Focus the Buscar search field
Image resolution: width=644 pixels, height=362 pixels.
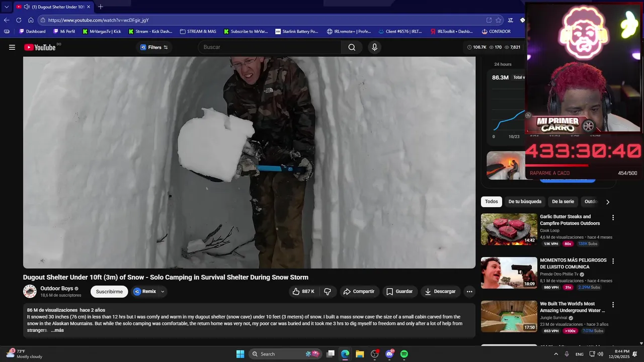[270, 47]
